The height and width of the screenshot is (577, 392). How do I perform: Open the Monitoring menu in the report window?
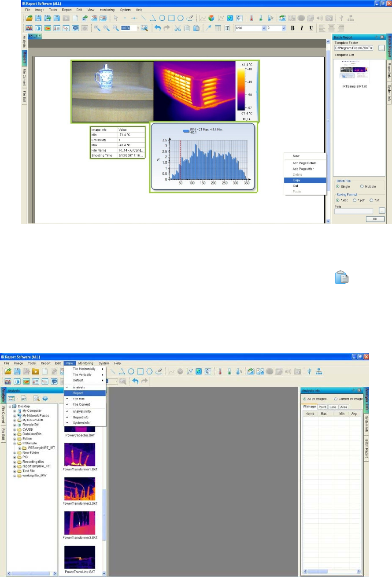click(107, 9)
